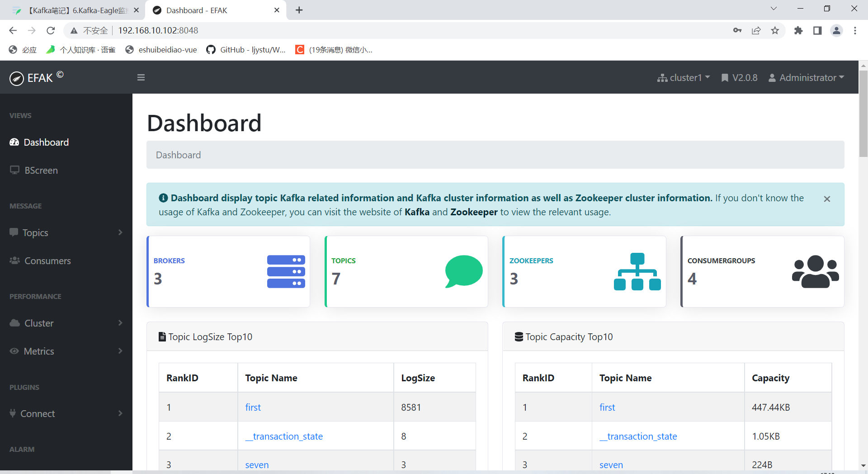
Task: Open the (19条消息) 微信小 bookmark
Action: [x=334, y=50]
